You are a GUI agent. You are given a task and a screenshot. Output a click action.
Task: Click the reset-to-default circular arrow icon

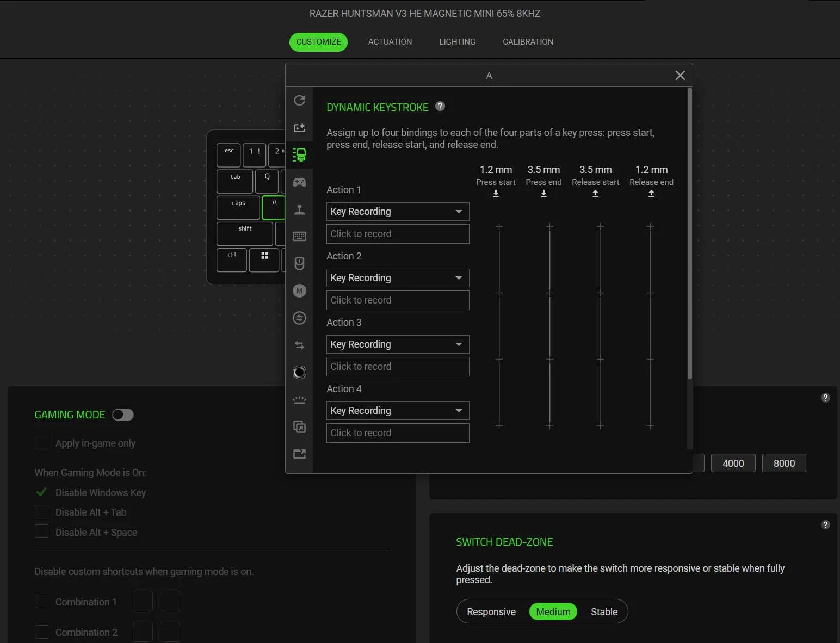(299, 101)
